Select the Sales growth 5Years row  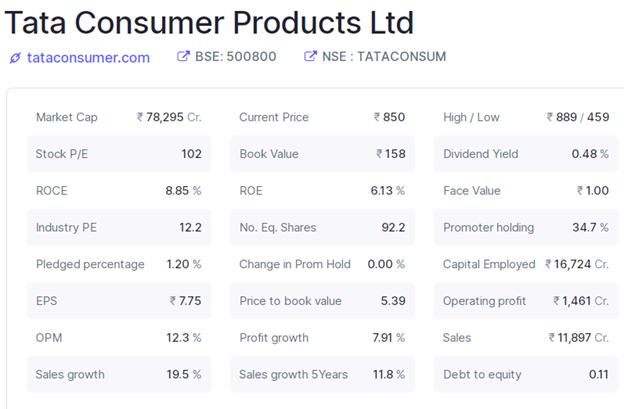tap(321, 375)
